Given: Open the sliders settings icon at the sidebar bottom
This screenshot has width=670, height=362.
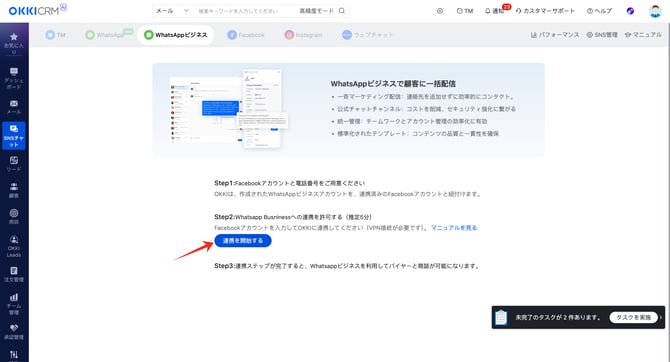Looking at the screenshot, I should pyautogui.click(x=14, y=355).
